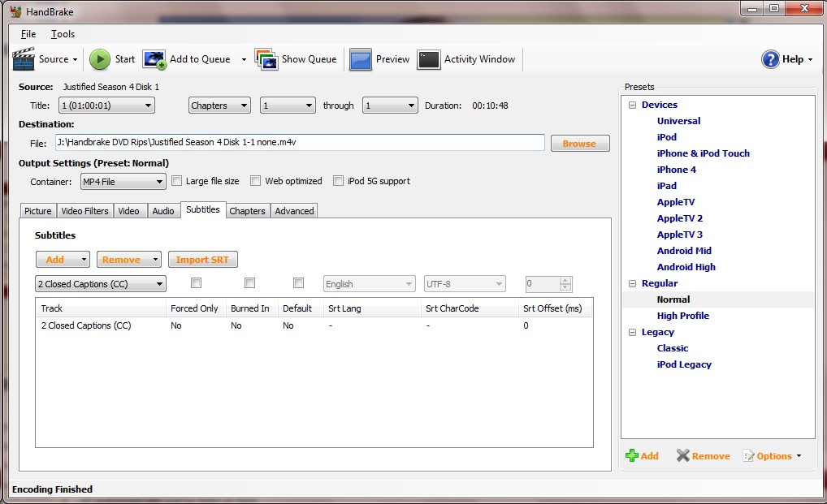Click the green plus Add preset icon

[631, 455]
